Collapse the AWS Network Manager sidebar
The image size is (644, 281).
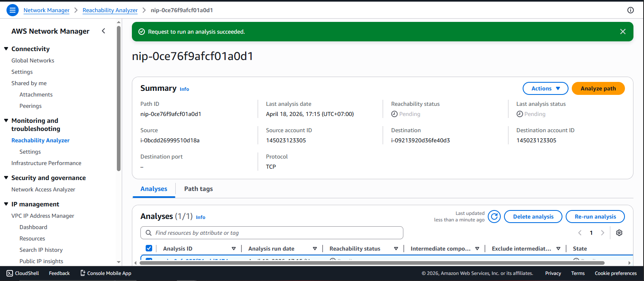[x=103, y=31]
